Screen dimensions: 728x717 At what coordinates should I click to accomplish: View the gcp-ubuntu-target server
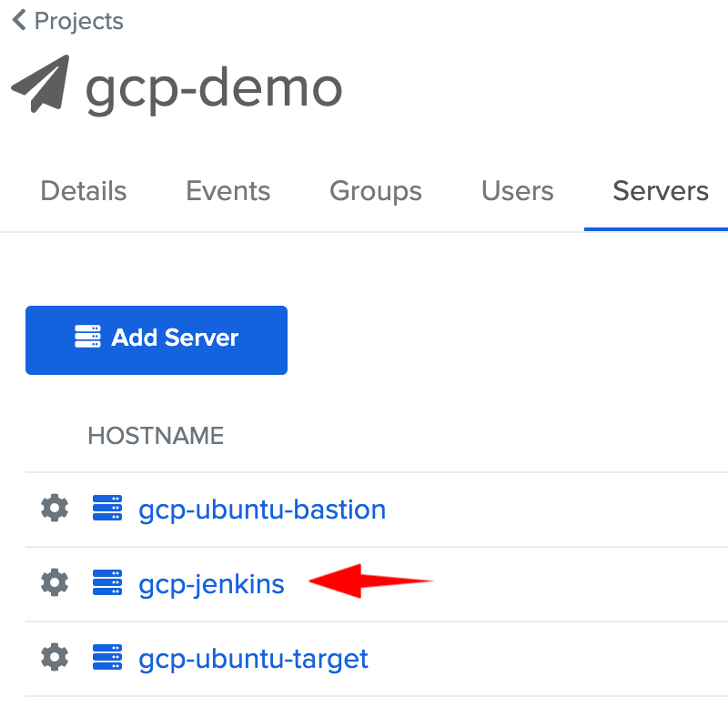(x=253, y=659)
